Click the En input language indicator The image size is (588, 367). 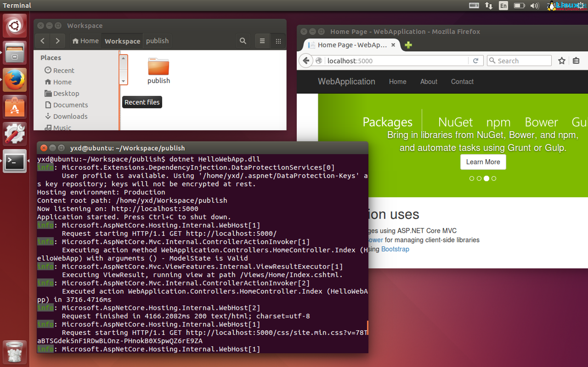click(x=503, y=5)
